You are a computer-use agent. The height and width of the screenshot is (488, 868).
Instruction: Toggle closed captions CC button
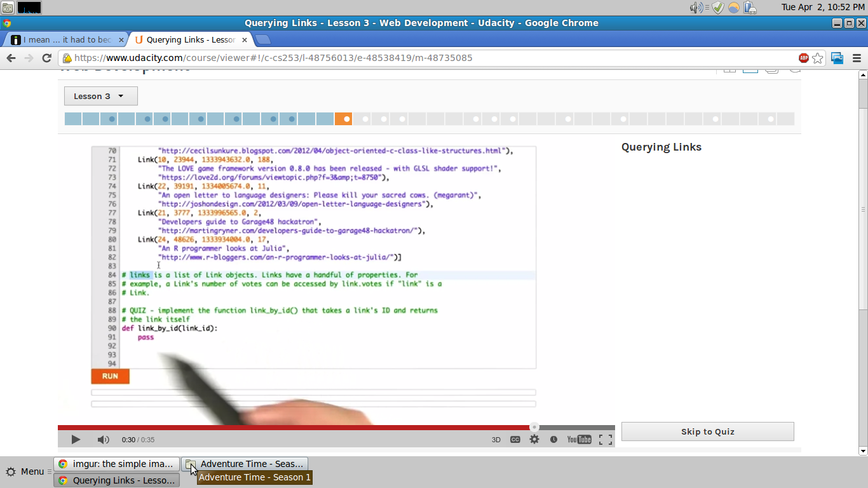(x=515, y=440)
